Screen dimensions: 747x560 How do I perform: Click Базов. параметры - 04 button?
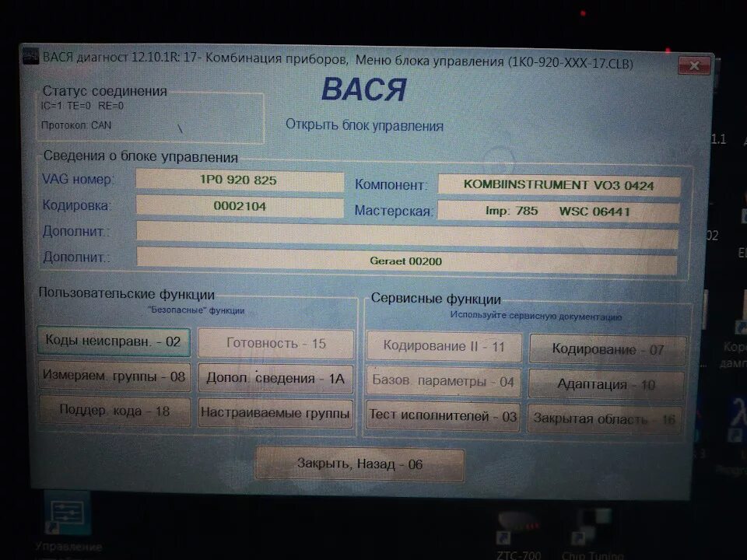coord(443,381)
